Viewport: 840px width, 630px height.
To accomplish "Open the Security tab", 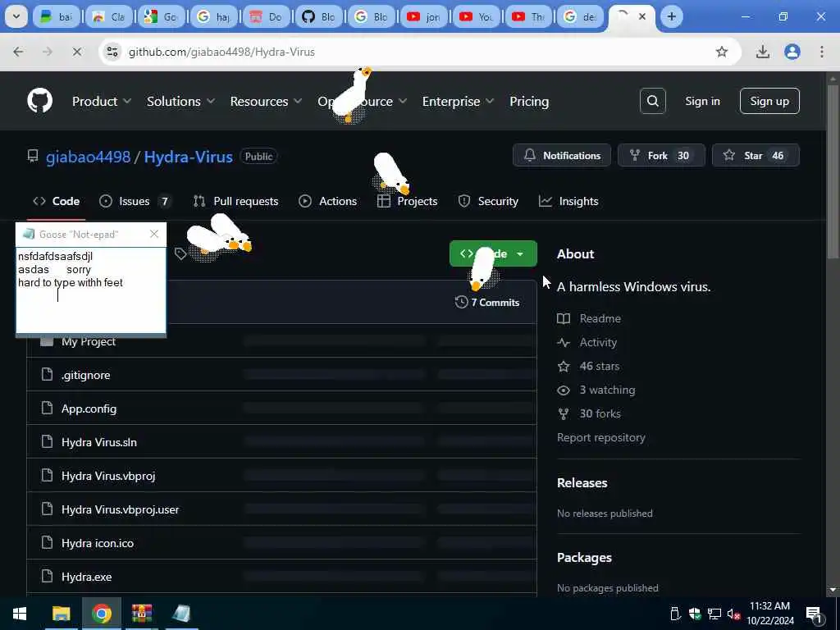I will [488, 202].
